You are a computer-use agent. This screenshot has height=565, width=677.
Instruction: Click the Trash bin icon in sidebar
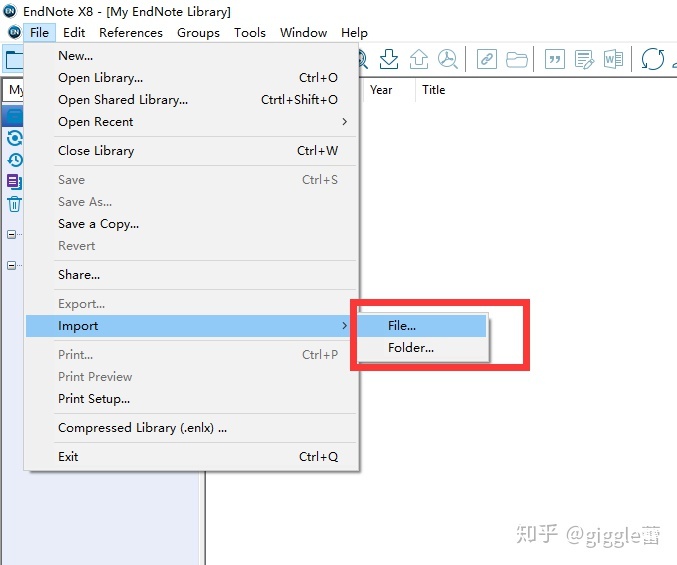click(15, 204)
